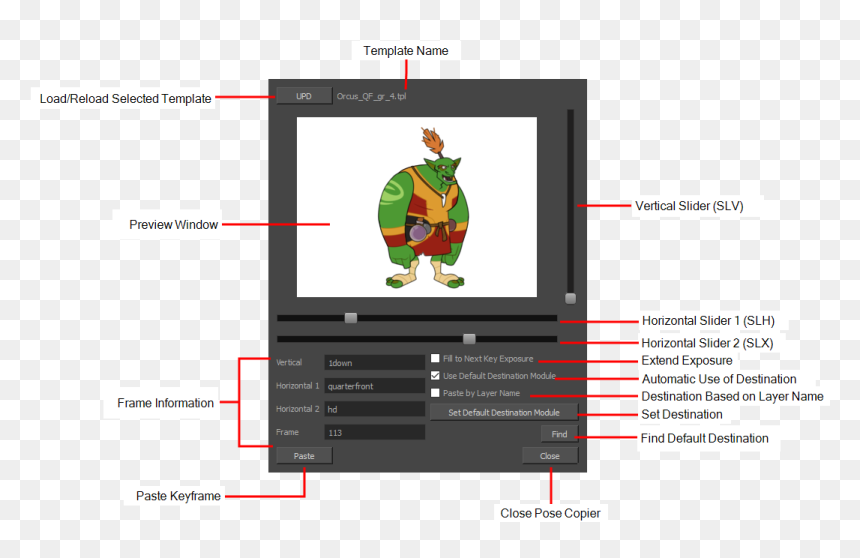Click the template name Orcus_QF_gr_4.tpl
This screenshot has height=558, width=860.
click(371, 96)
